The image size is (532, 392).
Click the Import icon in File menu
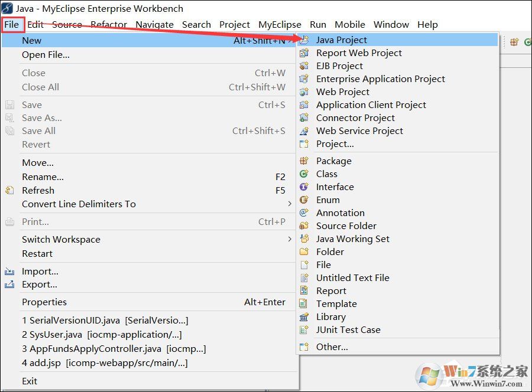[x=9, y=272]
